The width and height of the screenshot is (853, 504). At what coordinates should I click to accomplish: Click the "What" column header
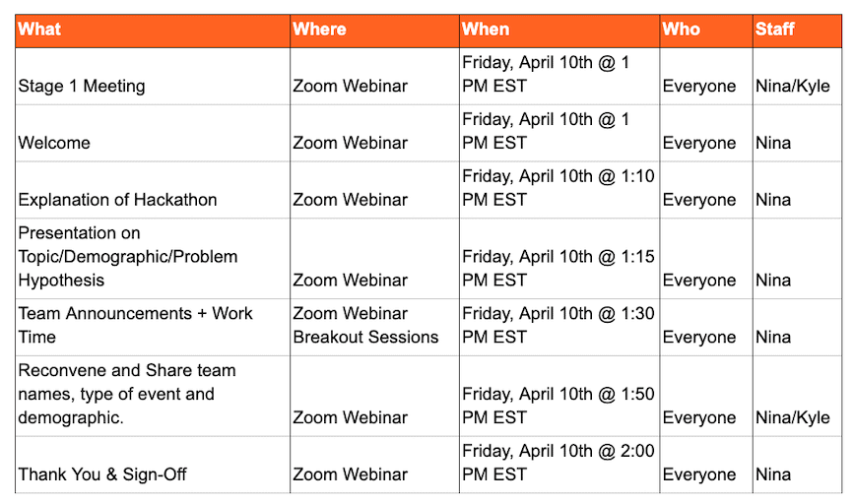pyautogui.click(x=153, y=31)
